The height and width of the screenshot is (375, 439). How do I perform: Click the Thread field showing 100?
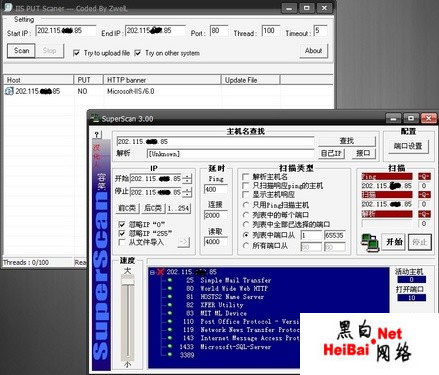pos(271,31)
